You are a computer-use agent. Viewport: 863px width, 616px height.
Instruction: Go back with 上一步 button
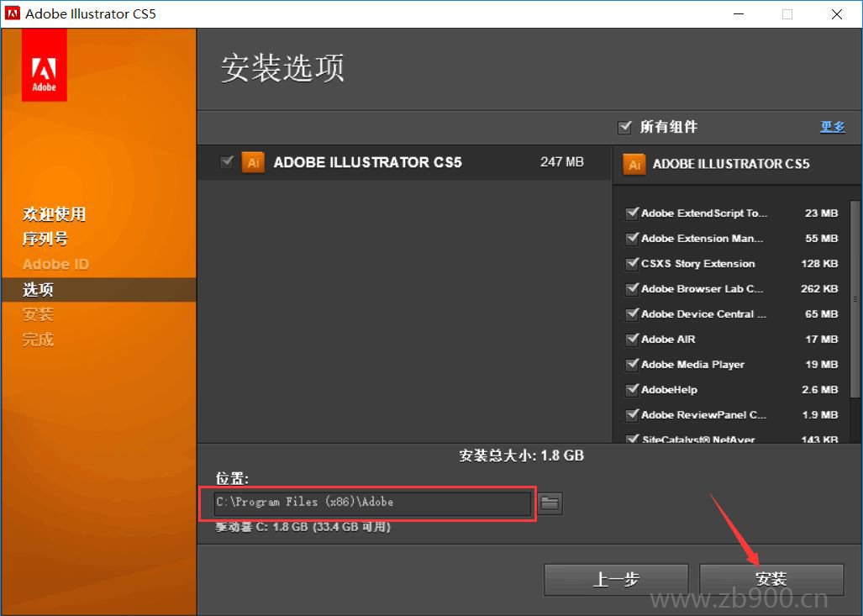616,579
